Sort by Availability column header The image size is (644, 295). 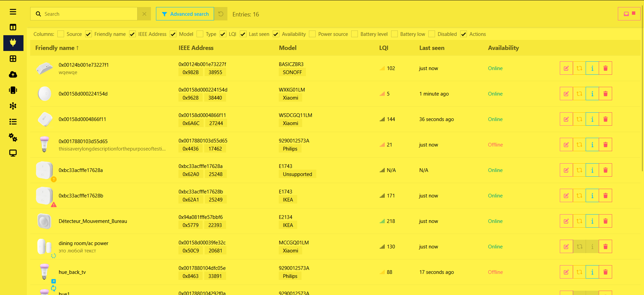click(x=503, y=48)
